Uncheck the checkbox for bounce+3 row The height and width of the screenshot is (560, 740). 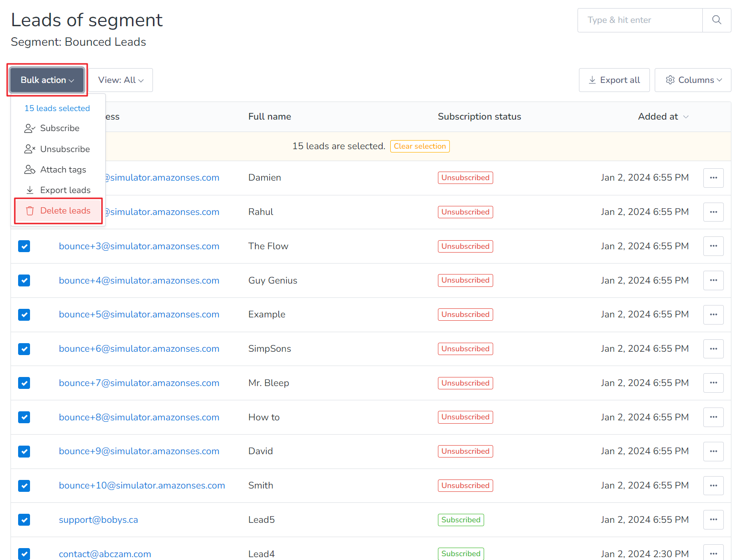coord(24,246)
